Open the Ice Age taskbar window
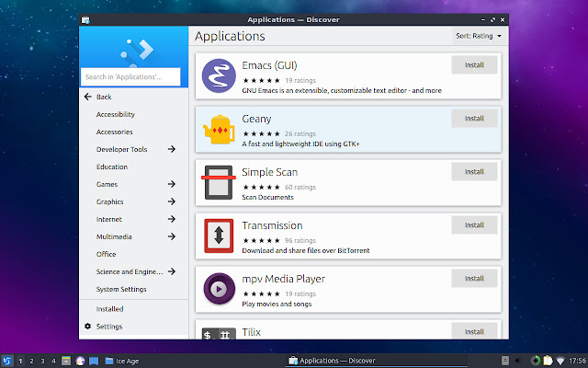Viewport: 588px width, 368px height. click(x=122, y=361)
